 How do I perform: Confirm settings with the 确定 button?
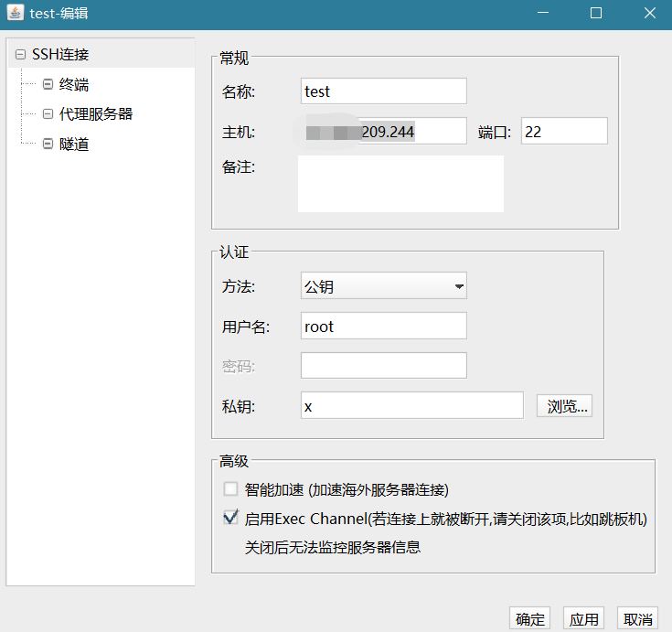point(529,619)
